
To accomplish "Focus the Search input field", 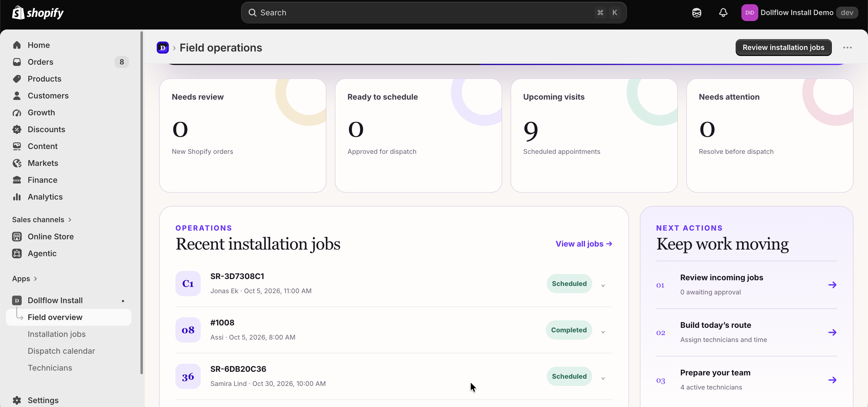I will click(434, 13).
